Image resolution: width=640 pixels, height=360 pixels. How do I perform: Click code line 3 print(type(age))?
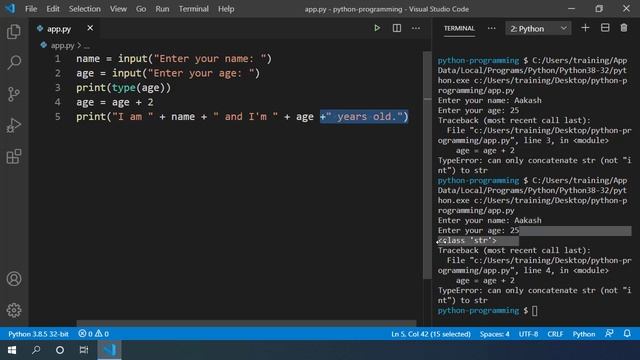123,88
